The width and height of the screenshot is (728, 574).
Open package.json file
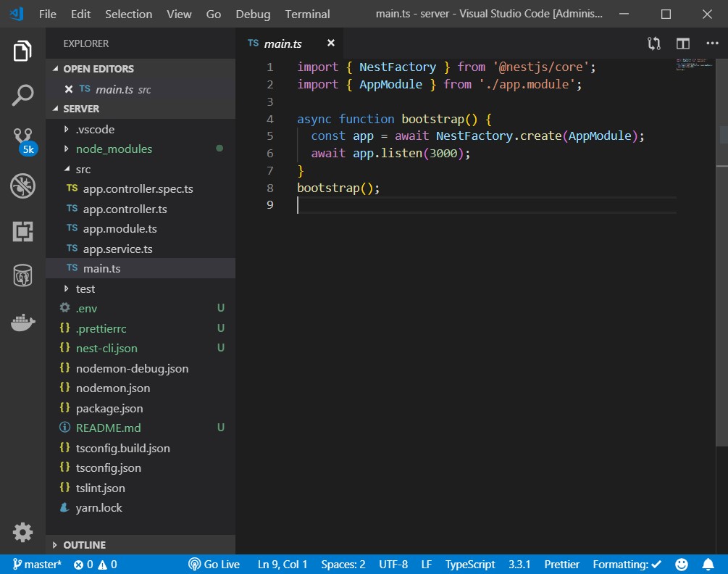click(141, 408)
